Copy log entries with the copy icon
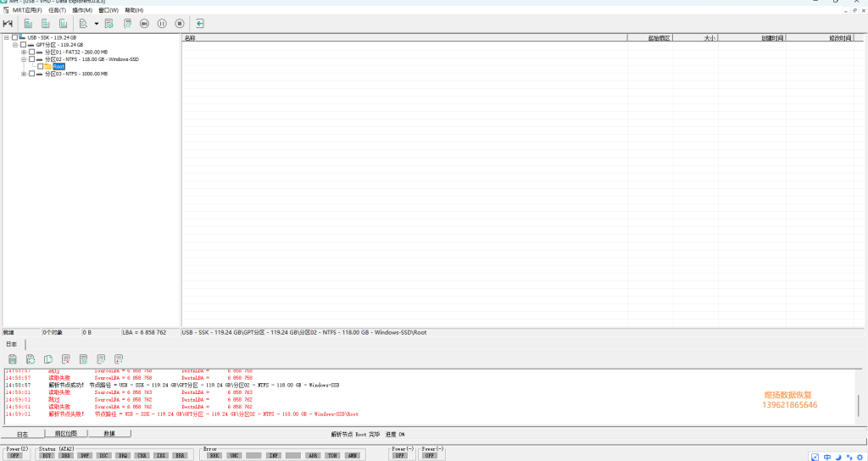The height and width of the screenshot is (461, 868). [x=48, y=359]
